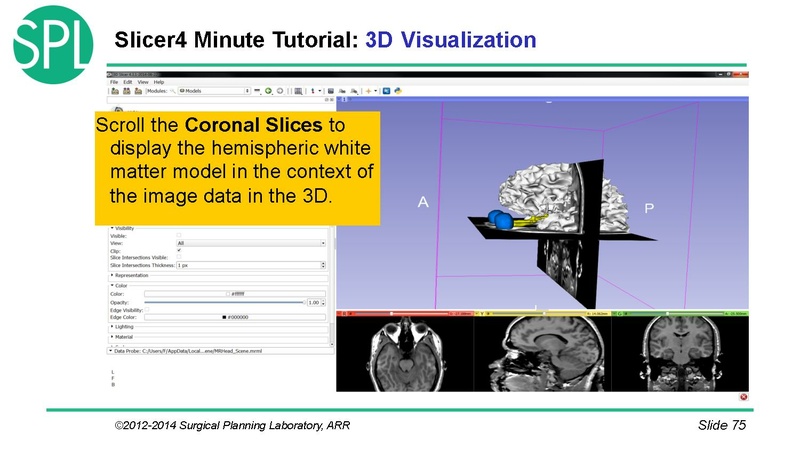This screenshot has width=800, height=450.
Task: Click the grey next module arrow
Action: (280, 91)
